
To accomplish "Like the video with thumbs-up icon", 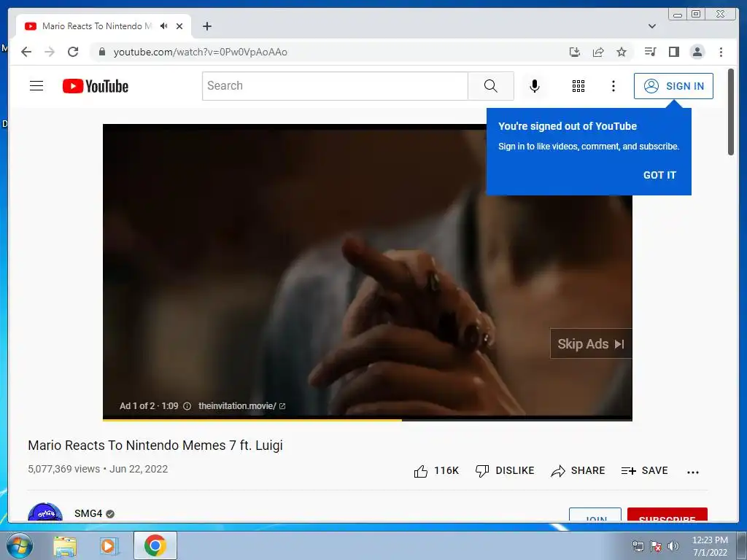I will [421, 471].
